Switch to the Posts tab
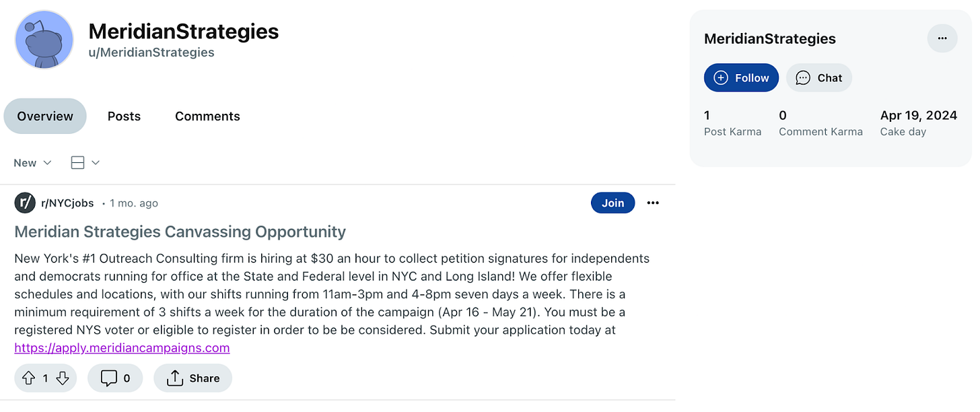The width and height of the screenshot is (980, 412). point(124,116)
